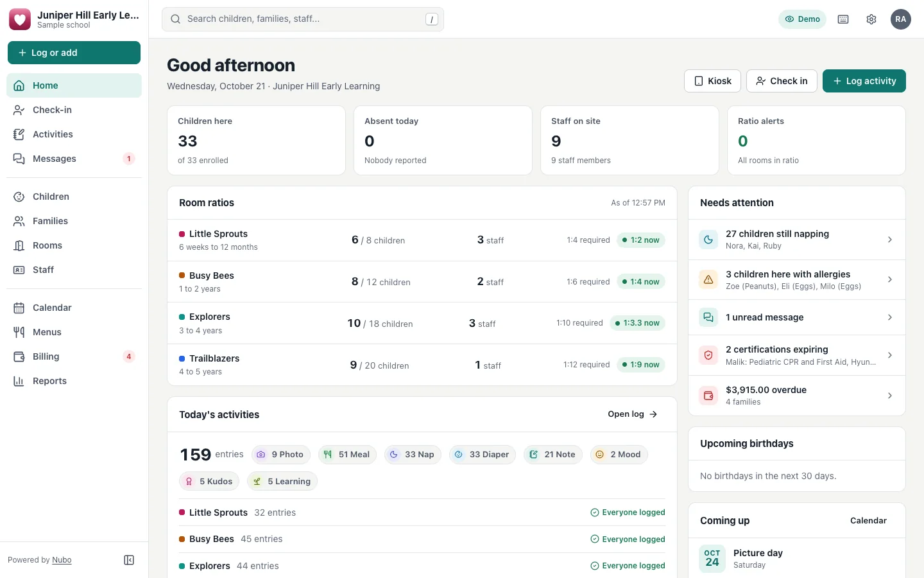Open Activities in the sidebar
Viewport: 924px width, 578px height.
(74, 134)
